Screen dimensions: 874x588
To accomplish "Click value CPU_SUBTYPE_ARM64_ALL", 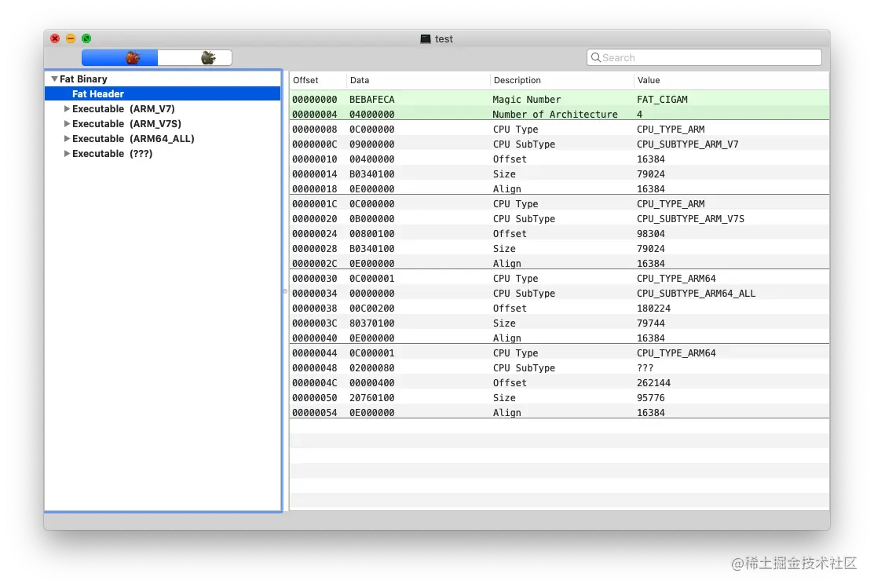I will (x=696, y=294).
